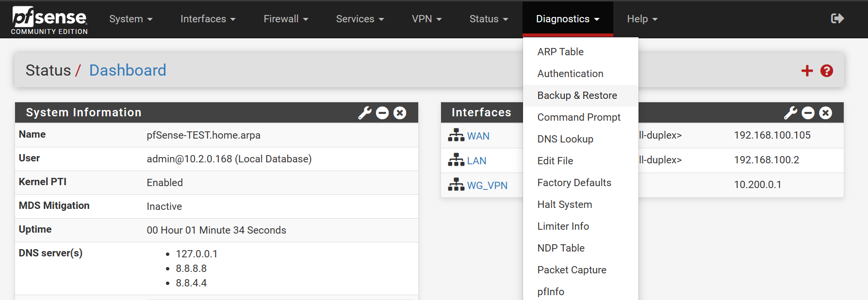Click hostname pfSense-TEST.home.arpa

coord(203,135)
